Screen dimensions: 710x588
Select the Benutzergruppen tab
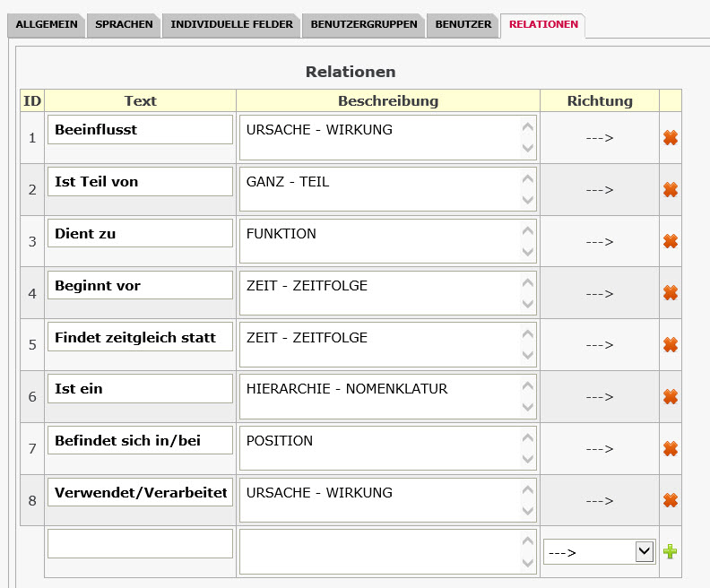pos(363,25)
